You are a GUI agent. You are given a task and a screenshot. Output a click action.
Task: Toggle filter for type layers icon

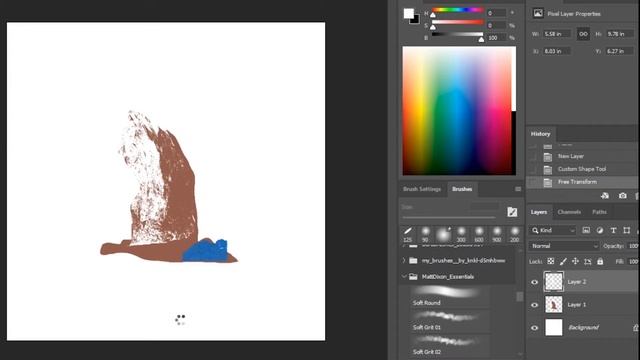coord(613,231)
